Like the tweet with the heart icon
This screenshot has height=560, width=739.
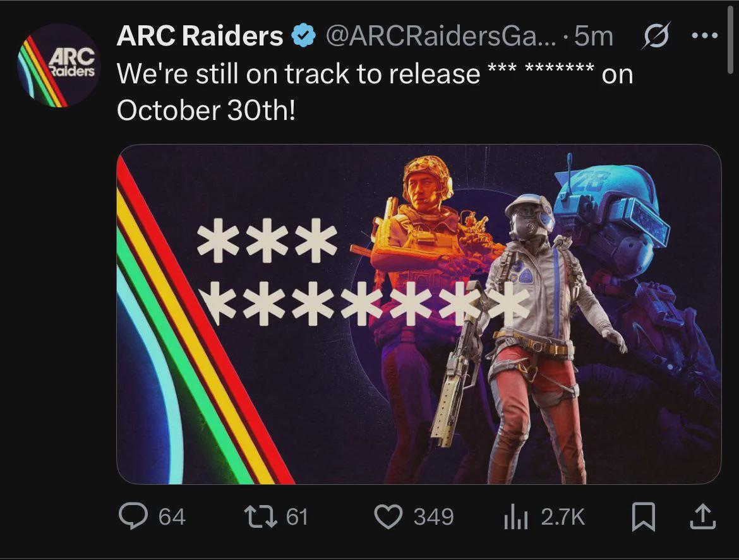pyautogui.click(x=388, y=516)
